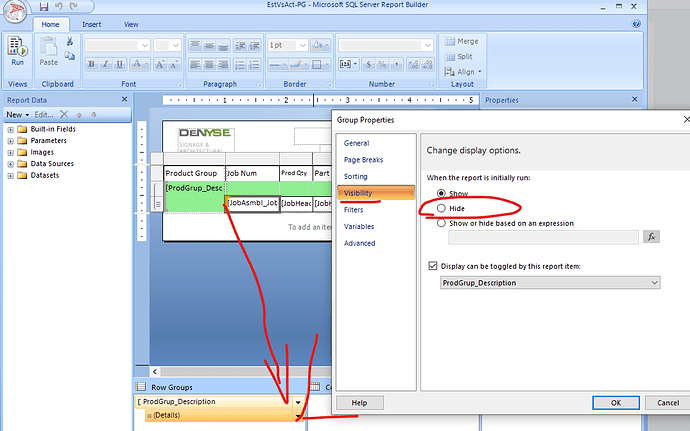Apply percent number format
Viewport: 690px width, 431px height.
pyautogui.click(x=382, y=65)
